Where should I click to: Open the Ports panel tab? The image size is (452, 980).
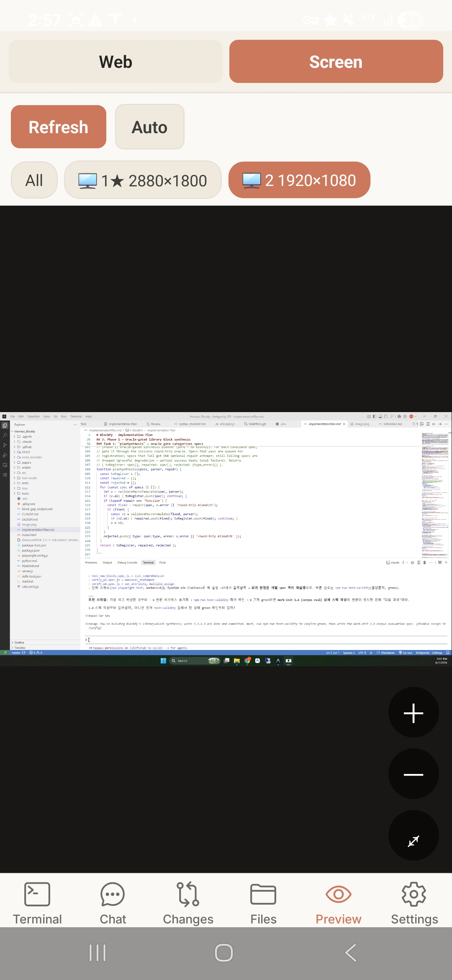pyautogui.click(x=162, y=562)
